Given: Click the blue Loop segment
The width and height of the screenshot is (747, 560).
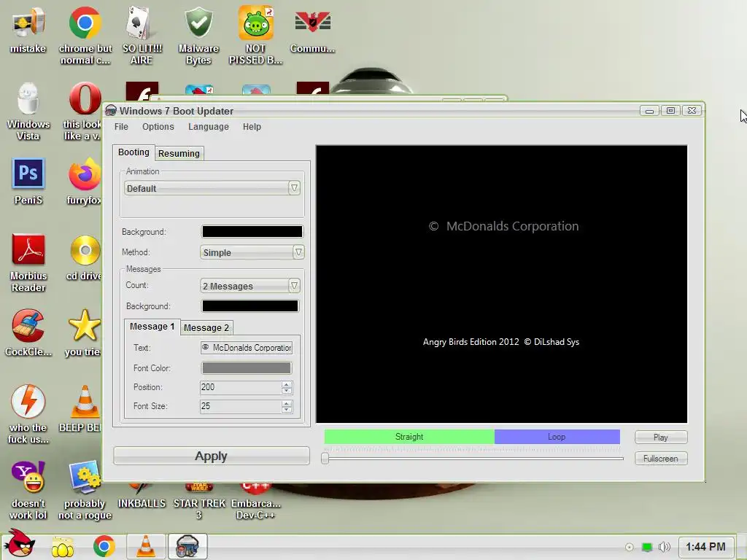Looking at the screenshot, I should tap(557, 437).
